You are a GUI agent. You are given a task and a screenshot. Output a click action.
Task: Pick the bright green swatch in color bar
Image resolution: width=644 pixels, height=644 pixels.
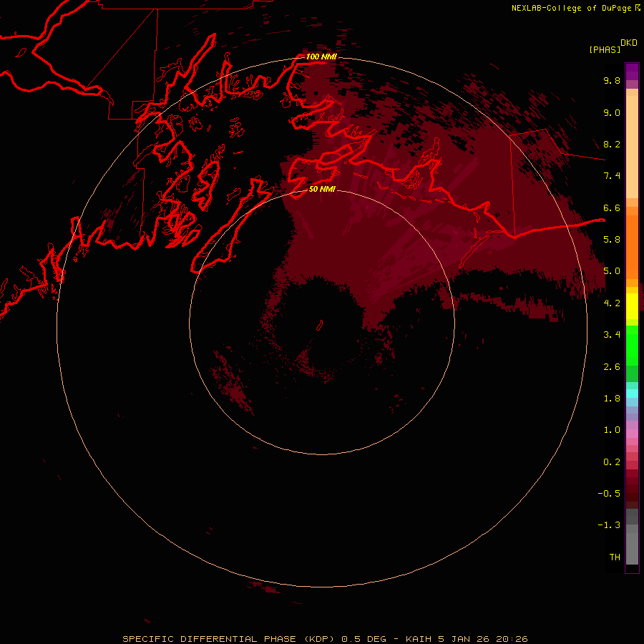click(632, 345)
